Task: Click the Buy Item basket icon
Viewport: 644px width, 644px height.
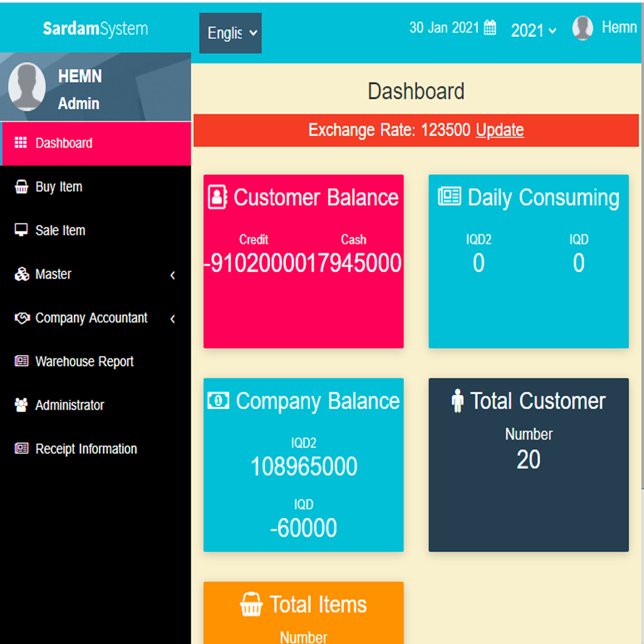Action: click(21, 187)
